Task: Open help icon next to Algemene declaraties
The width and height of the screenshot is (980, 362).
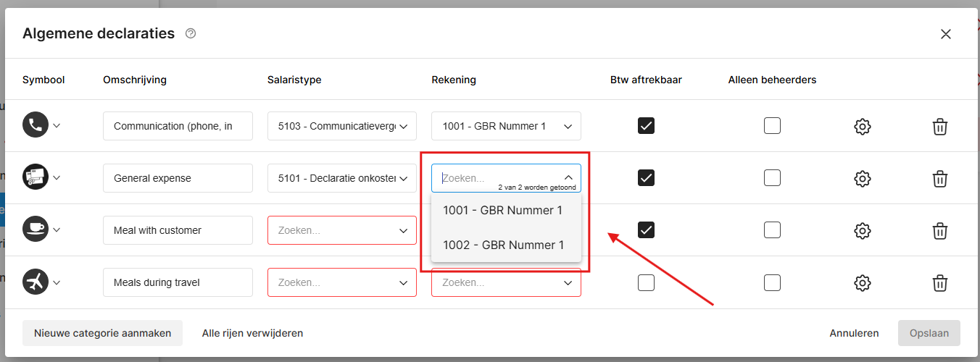Action: 191,33
